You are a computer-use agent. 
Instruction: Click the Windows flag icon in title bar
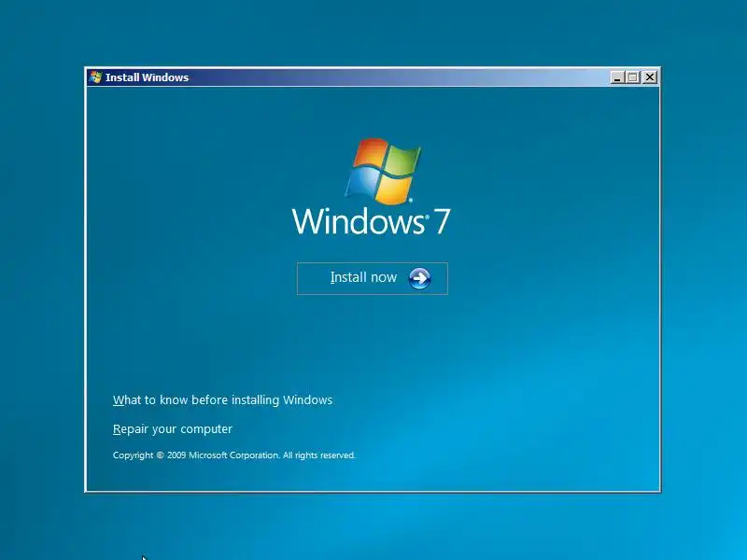pos(95,77)
